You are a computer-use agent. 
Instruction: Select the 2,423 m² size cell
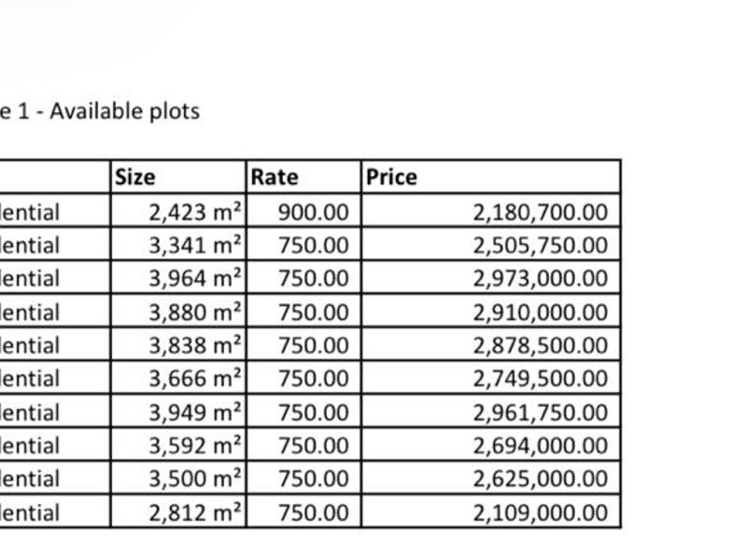tap(195, 212)
